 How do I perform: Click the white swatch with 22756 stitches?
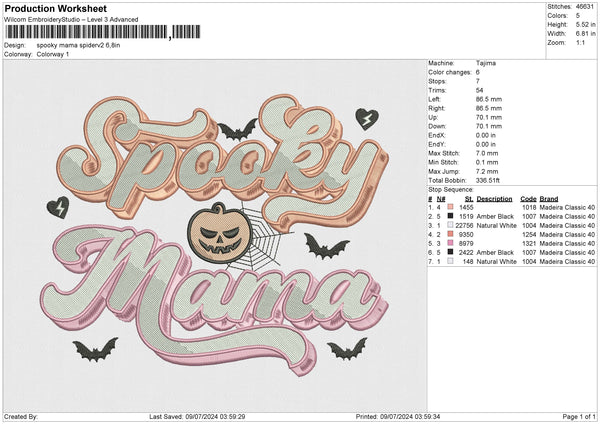450,225
